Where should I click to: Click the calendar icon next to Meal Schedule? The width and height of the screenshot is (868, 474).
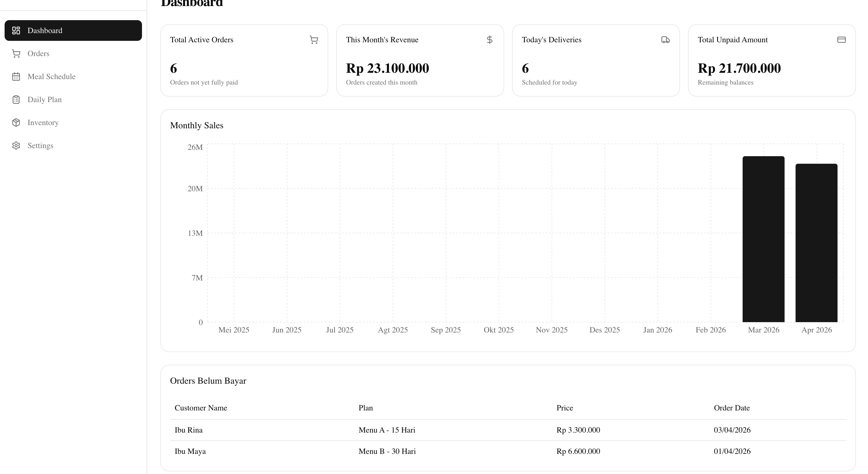pos(16,77)
